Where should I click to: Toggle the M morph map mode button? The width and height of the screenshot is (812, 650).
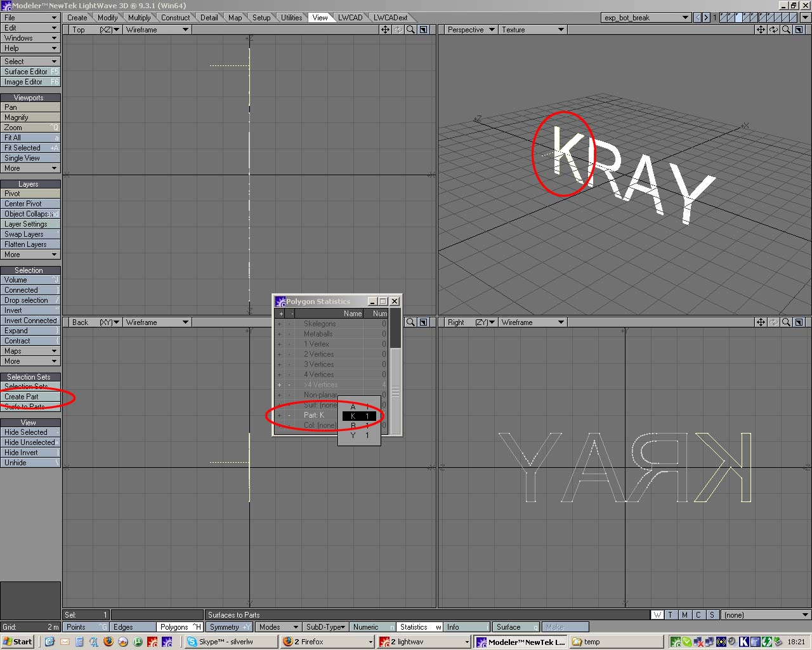(684, 615)
